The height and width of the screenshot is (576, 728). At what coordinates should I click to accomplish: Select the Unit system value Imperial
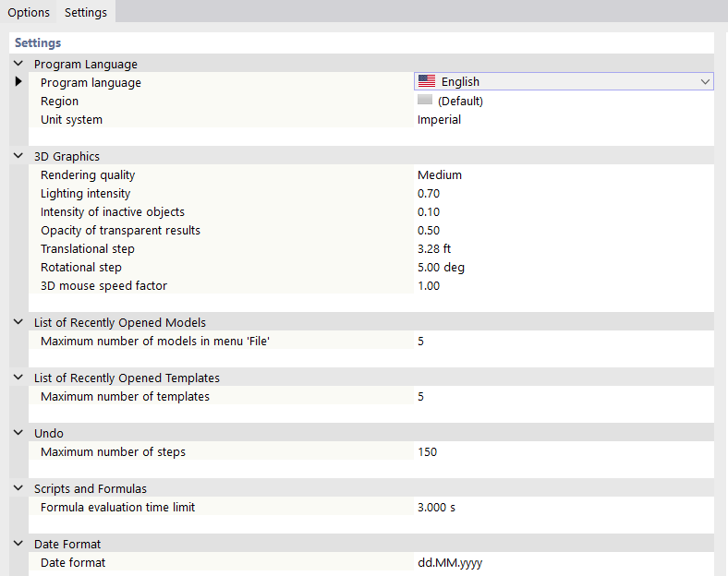click(439, 119)
